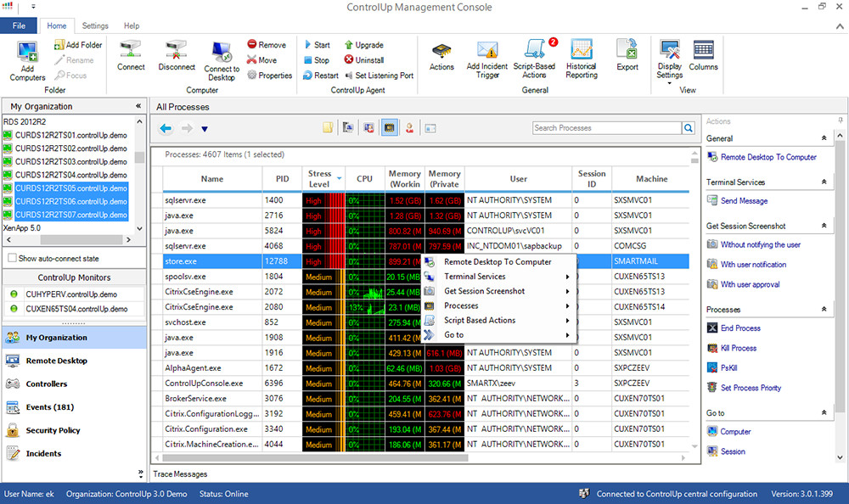Collapse the Processes actions section

click(824, 309)
